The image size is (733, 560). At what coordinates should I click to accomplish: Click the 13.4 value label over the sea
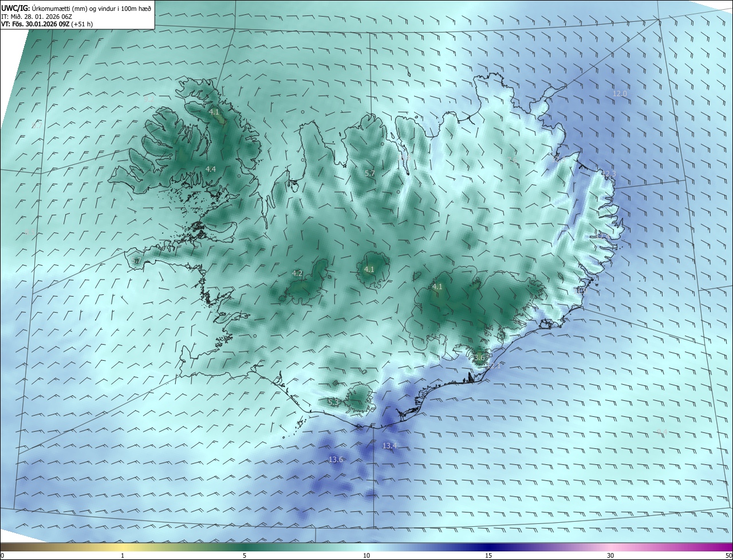(389, 445)
